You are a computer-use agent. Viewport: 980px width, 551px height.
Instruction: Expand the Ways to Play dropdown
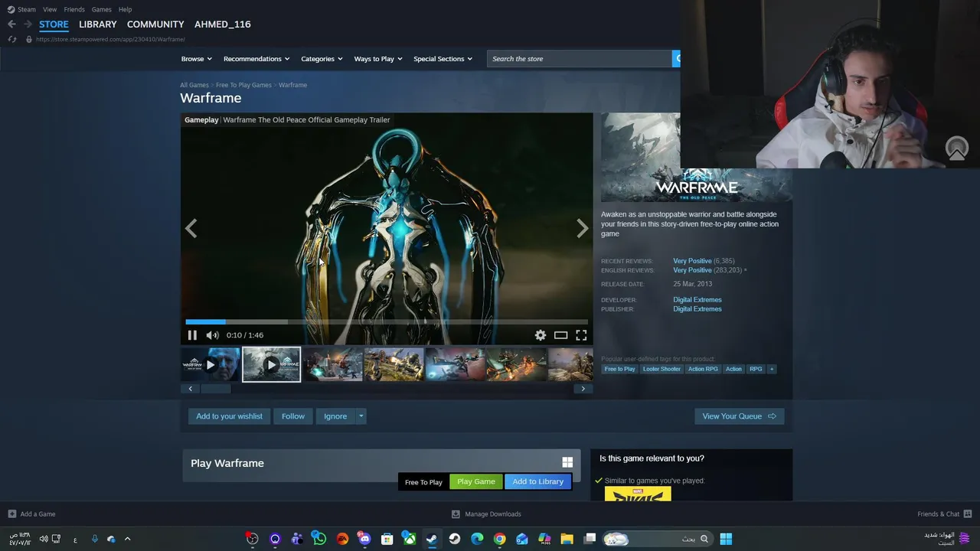(378, 59)
